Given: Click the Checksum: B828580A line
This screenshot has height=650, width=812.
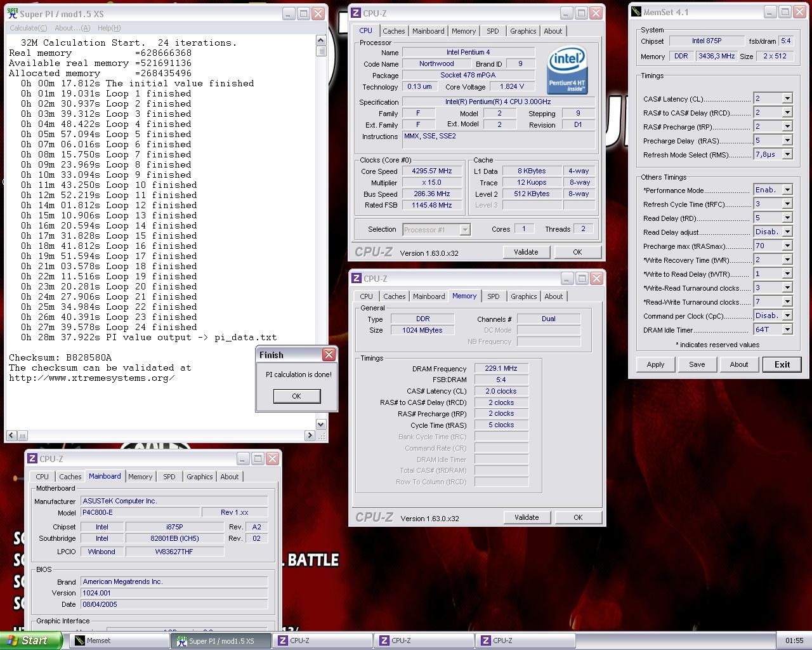Looking at the screenshot, I should [x=60, y=357].
